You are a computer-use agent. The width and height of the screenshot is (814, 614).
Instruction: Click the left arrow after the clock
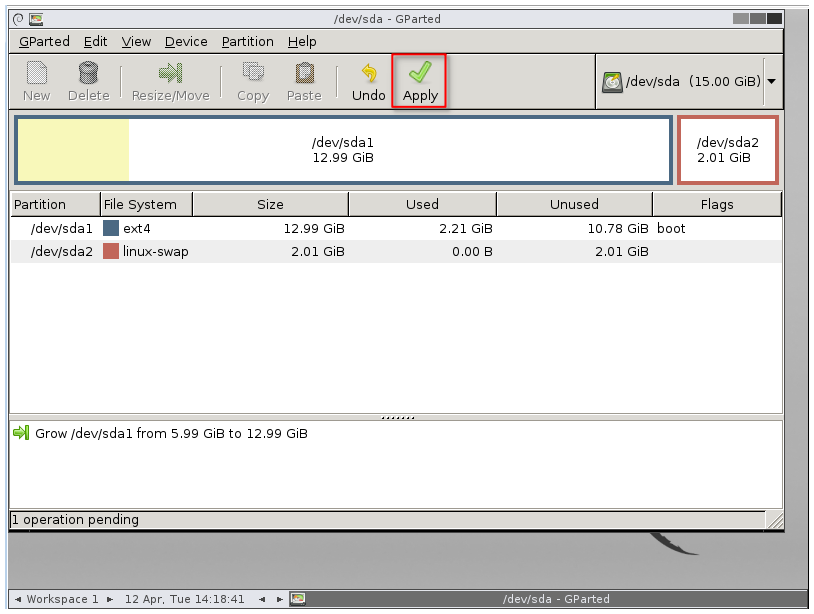coord(262,599)
